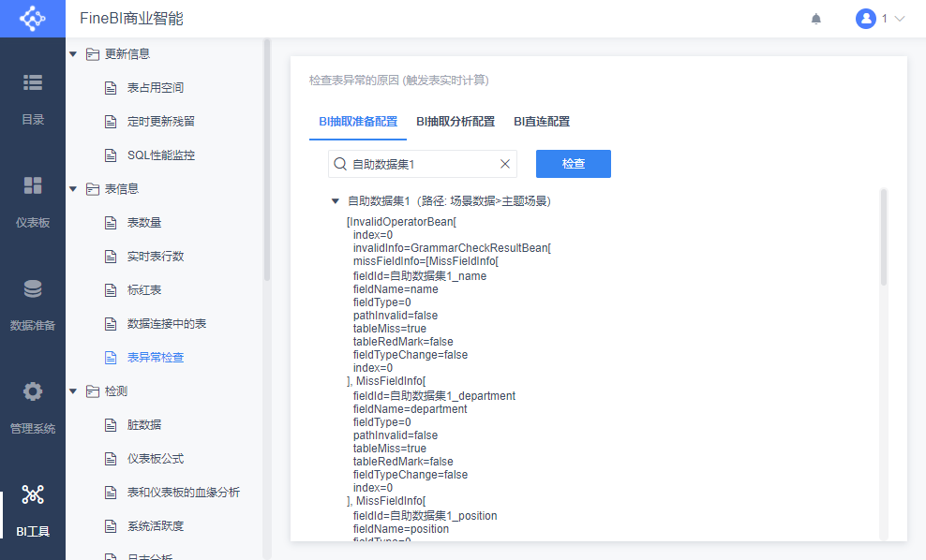Open 数据连接中的表 tree item
This screenshot has width=926, height=560.
pyautogui.click(x=167, y=323)
